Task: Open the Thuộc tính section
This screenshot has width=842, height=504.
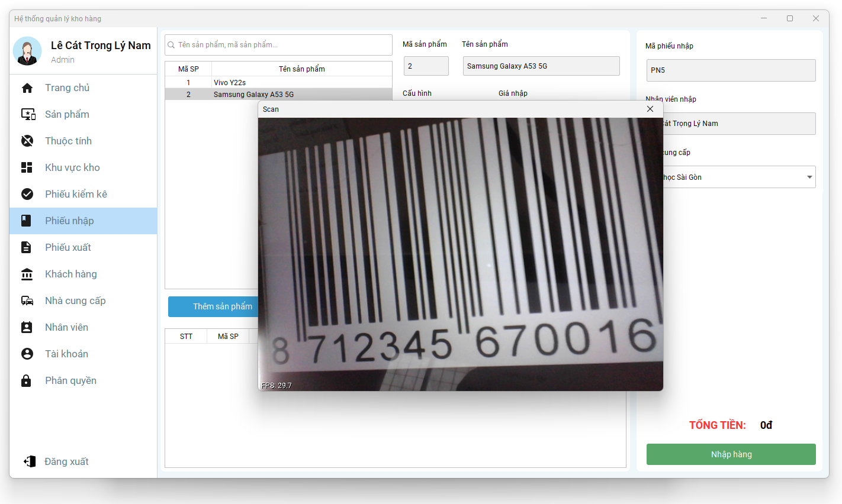Action: pos(83,141)
